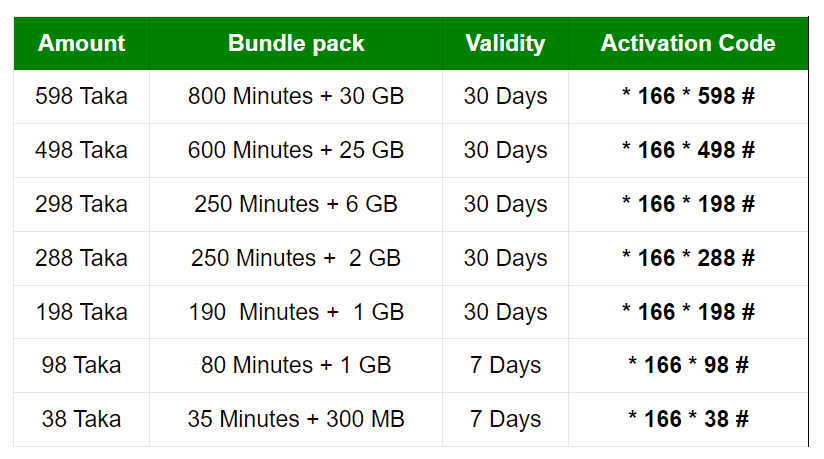
Task: Select activation code * 166 * 38 #
Action: click(688, 420)
